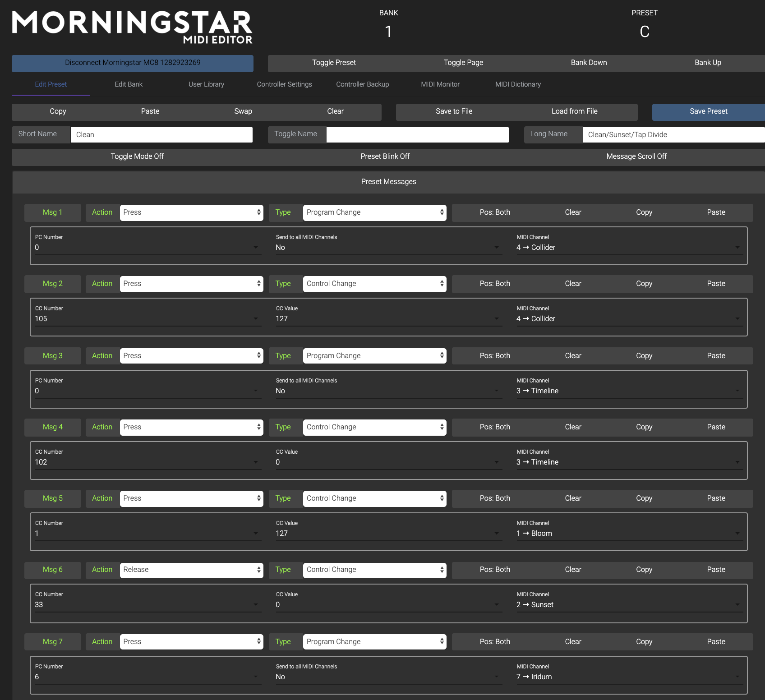The image size is (765, 700).
Task: Click the Save to File button
Action: (454, 112)
